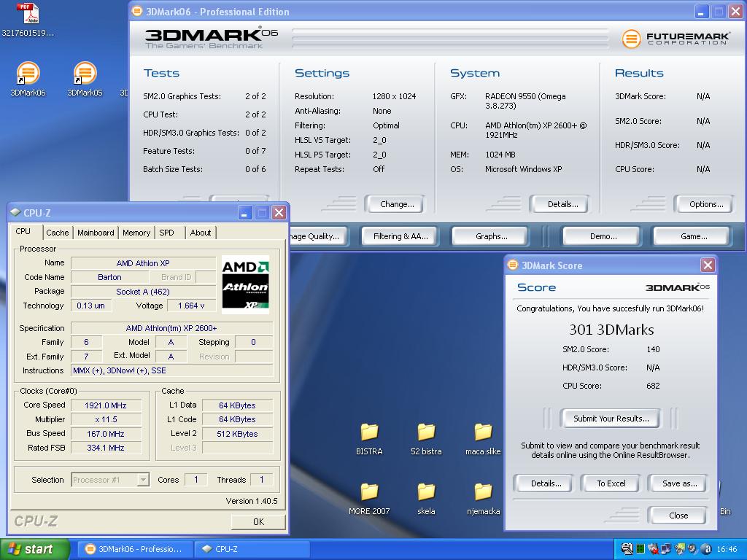This screenshot has width=747, height=560.
Task: Click the Demo... button in 3DMark06
Action: coord(603,236)
